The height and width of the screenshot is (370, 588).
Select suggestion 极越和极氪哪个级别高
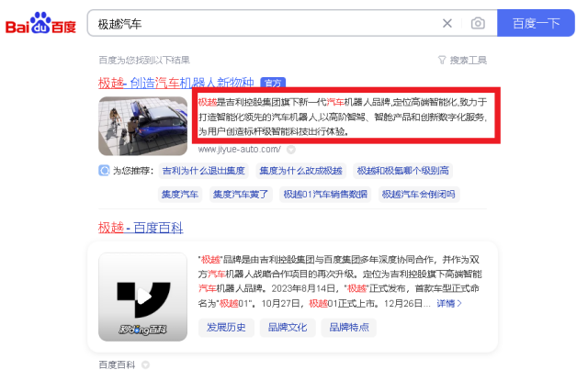402,171
